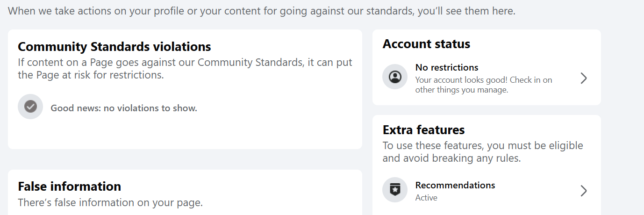Click the must be eligible description text

483,152
